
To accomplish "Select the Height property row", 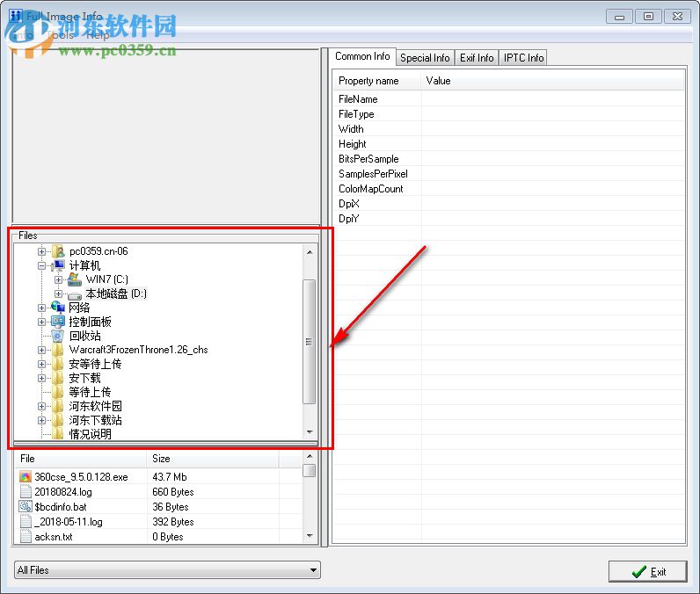I will (509, 144).
